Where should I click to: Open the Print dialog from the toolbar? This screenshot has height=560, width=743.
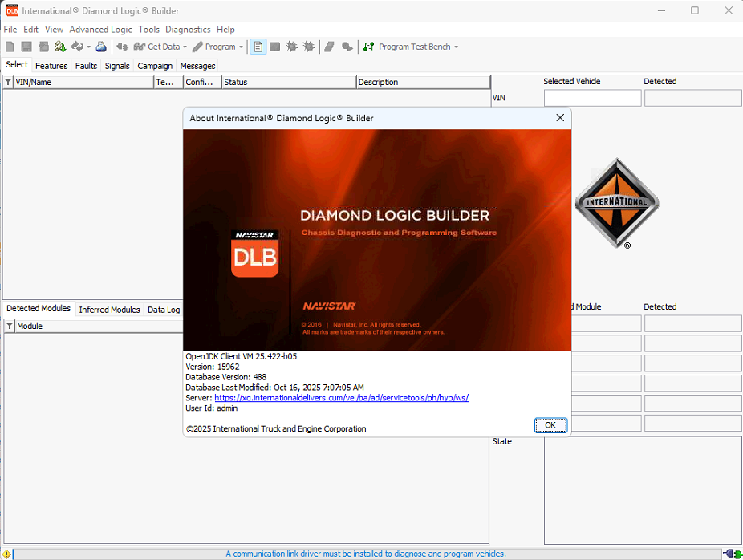[100, 47]
